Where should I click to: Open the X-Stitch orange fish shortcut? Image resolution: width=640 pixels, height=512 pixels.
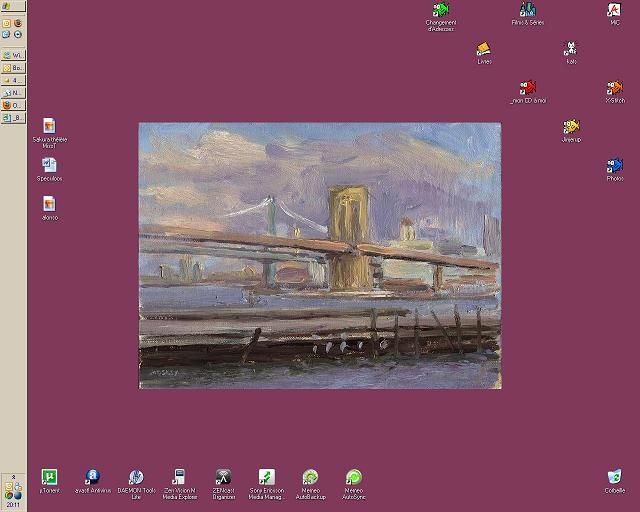[615, 92]
